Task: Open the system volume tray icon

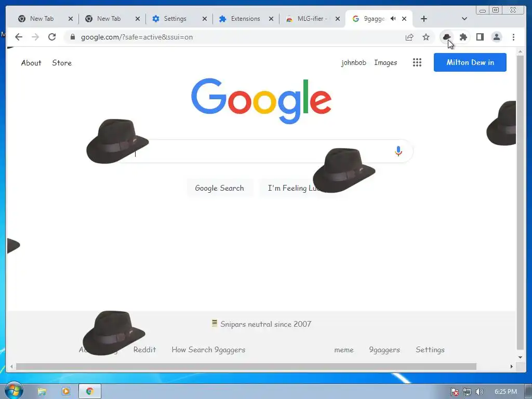Action: click(479, 392)
